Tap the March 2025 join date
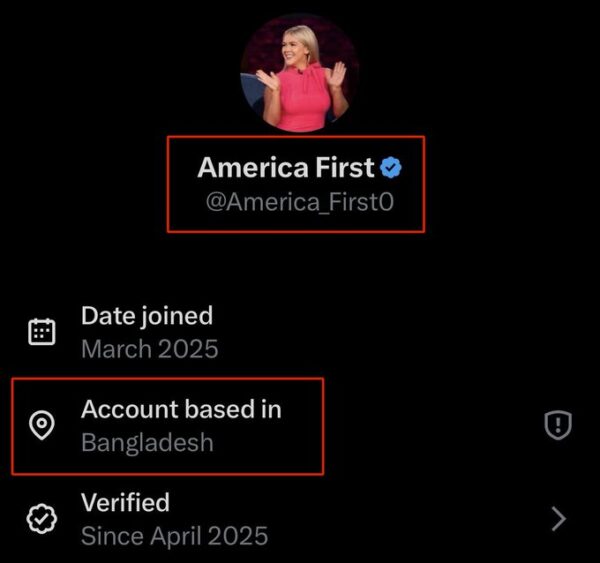 (149, 349)
